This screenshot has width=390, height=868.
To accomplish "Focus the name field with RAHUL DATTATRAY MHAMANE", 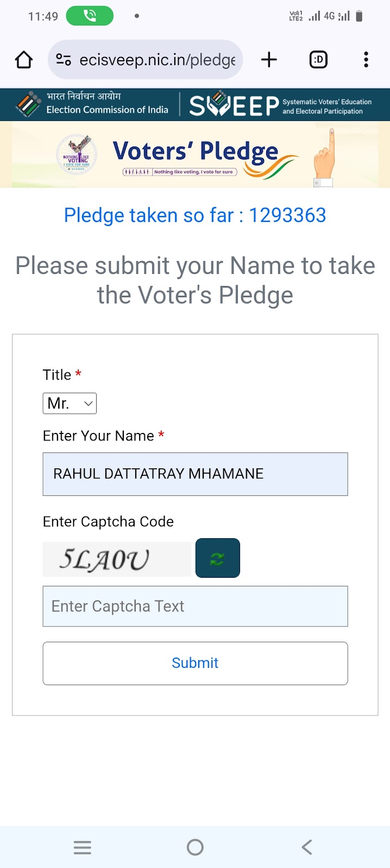I will point(196,474).
